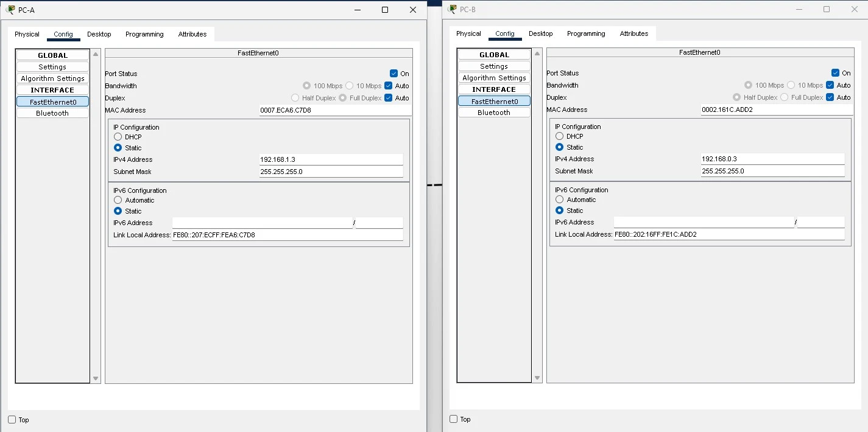Viewport: 868px width, 432px height.
Task: Switch to Desktop tab in PC-B
Action: click(x=541, y=33)
